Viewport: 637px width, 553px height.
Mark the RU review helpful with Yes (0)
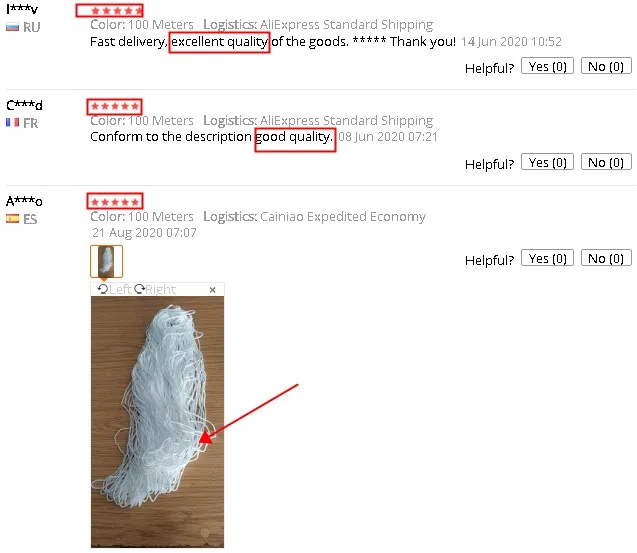(x=547, y=66)
